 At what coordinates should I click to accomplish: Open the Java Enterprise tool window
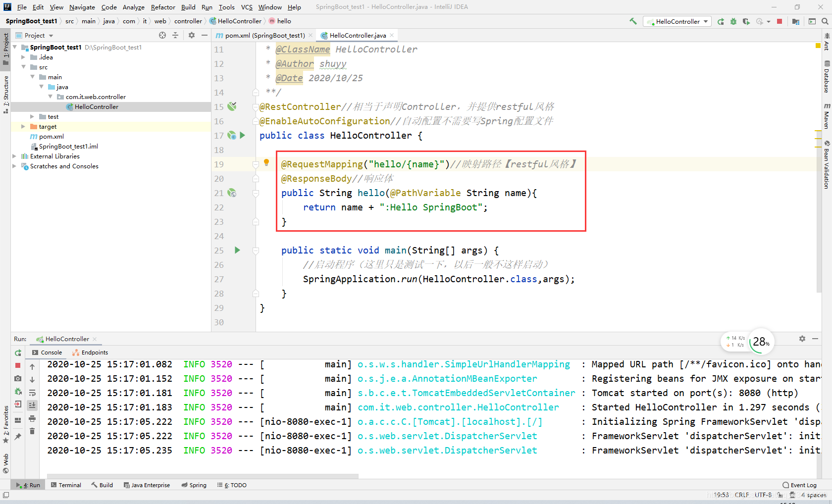(147, 485)
